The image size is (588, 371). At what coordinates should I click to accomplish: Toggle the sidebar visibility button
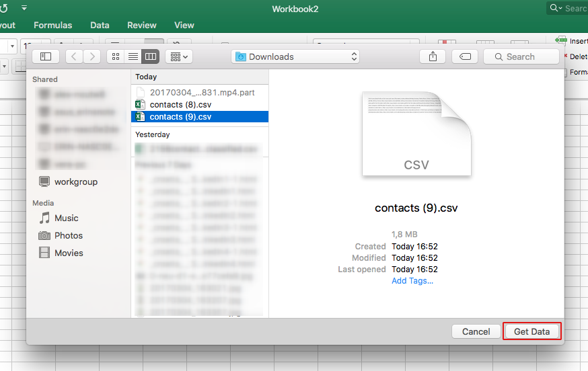(46, 56)
